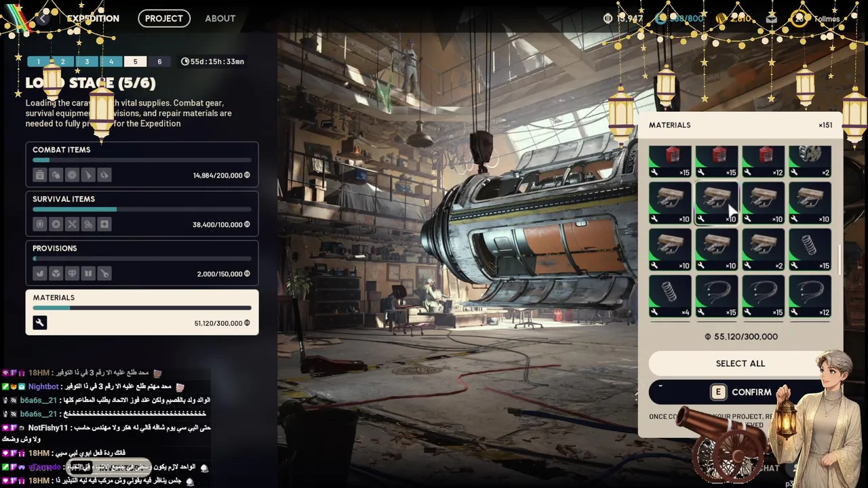Open the selected Materials category panel
The width and height of the screenshot is (868, 488).
pyautogui.click(x=142, y=312)
